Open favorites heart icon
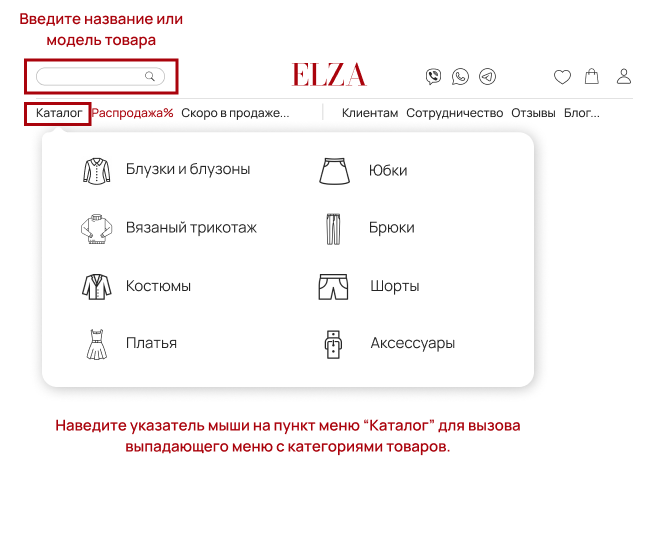This screenshot has width=659, height=537. pyautogui.click(x=562, y=77)
